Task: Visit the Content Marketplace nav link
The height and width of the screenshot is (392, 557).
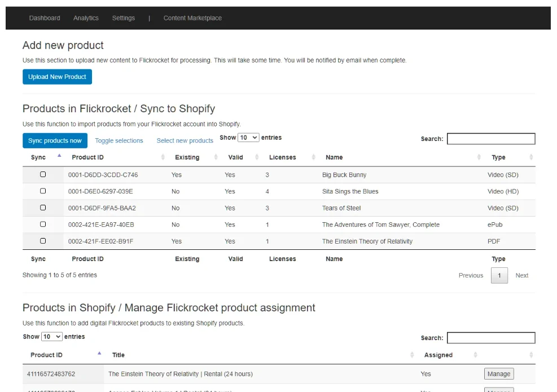Action: pyautogui.click(x=192, y=18)
